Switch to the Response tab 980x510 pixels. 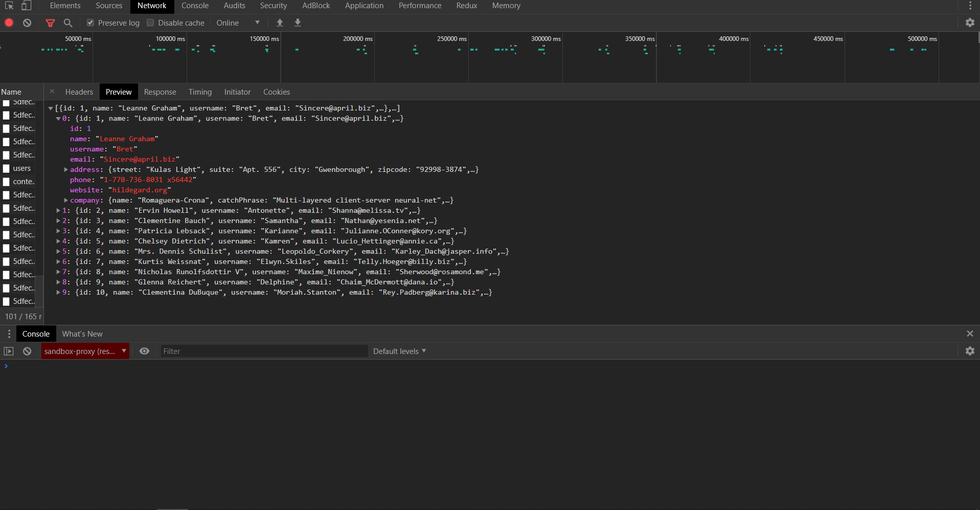pos(159,92)
